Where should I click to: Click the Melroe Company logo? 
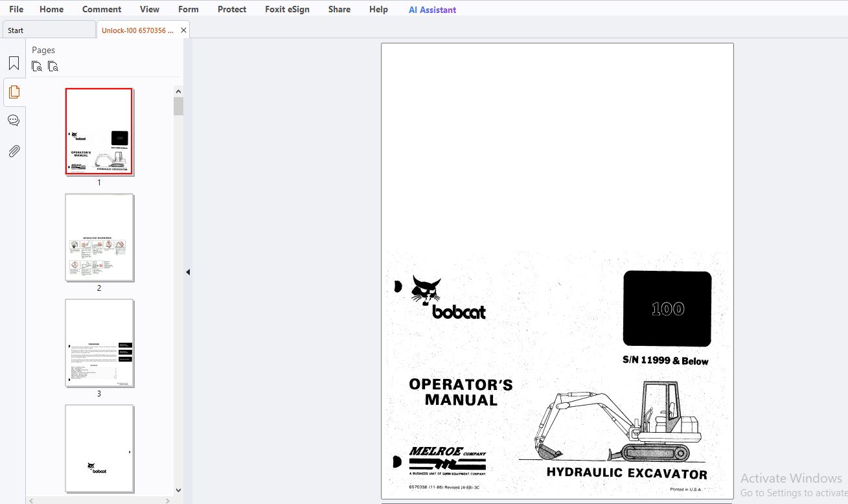[447, 460]
